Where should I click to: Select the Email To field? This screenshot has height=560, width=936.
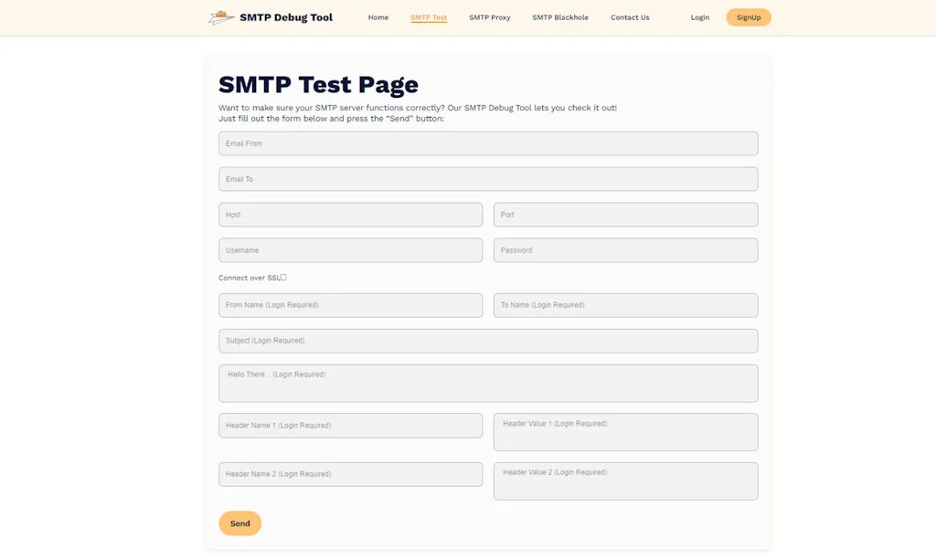[487, 178]
